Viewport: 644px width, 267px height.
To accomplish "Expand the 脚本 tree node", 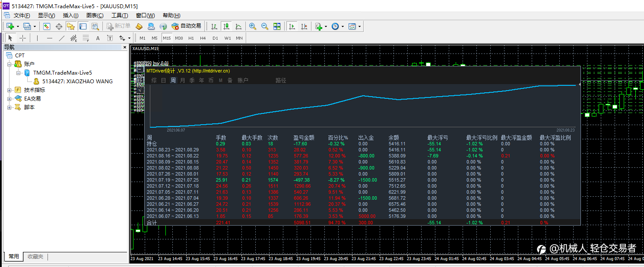I will tap(10, 107).
